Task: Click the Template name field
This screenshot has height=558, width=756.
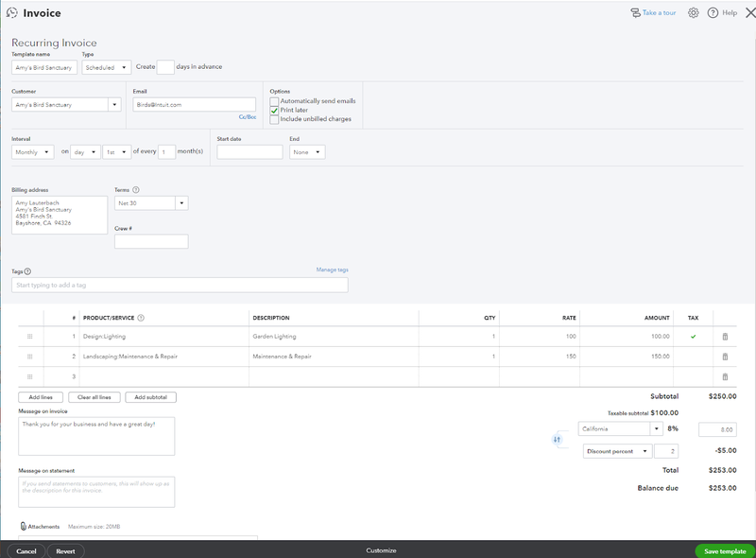Action: point(44,67)
